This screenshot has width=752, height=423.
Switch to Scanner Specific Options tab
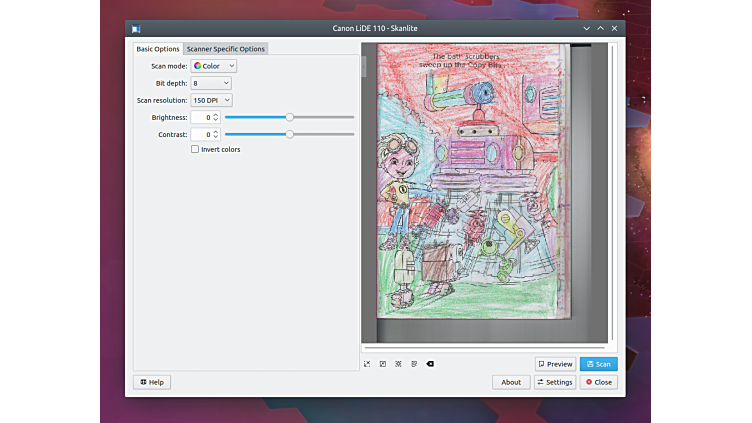(225, 49)
